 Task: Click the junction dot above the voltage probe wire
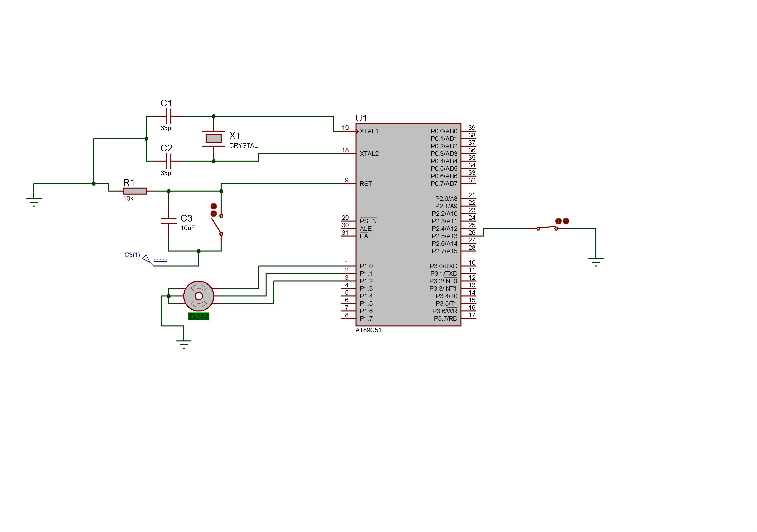tap(198, 251)
